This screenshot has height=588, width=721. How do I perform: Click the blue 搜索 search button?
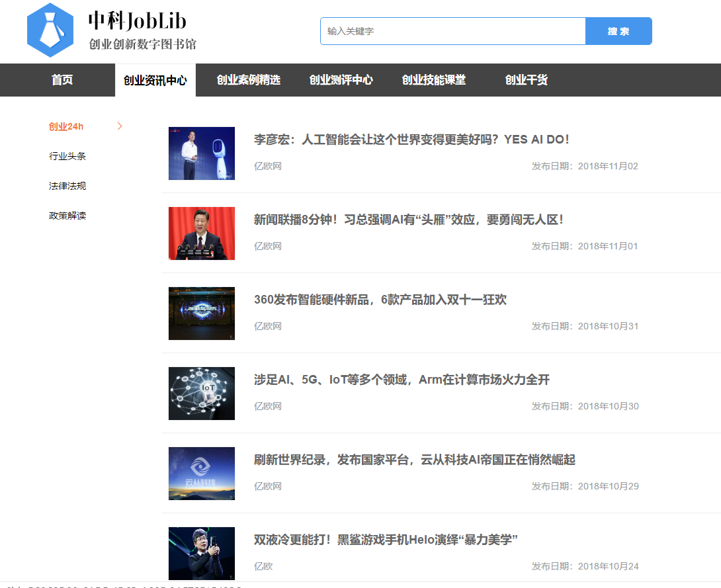click(618, 31)
